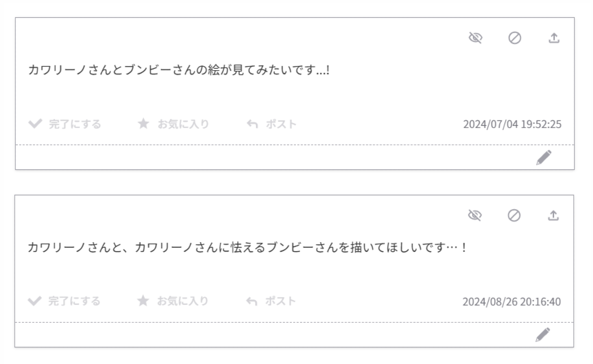The height and width of the screenshot is (364, 593).
Task: Click ポスト on the 2024/07/04 message
Action: 272,124
